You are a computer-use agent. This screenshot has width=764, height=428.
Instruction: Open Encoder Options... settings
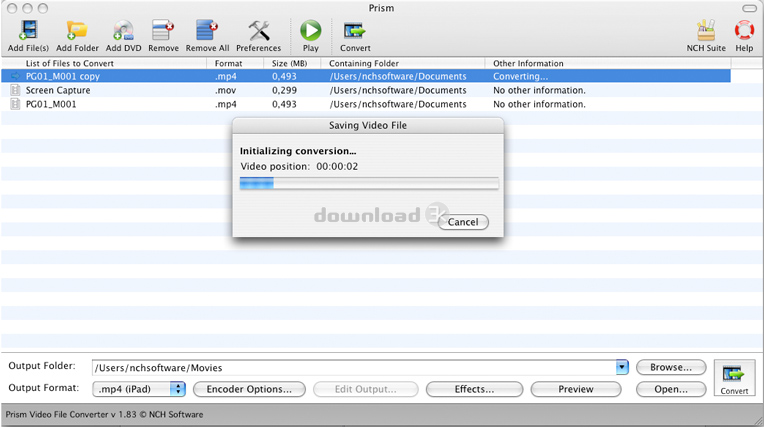pos(249,389)
